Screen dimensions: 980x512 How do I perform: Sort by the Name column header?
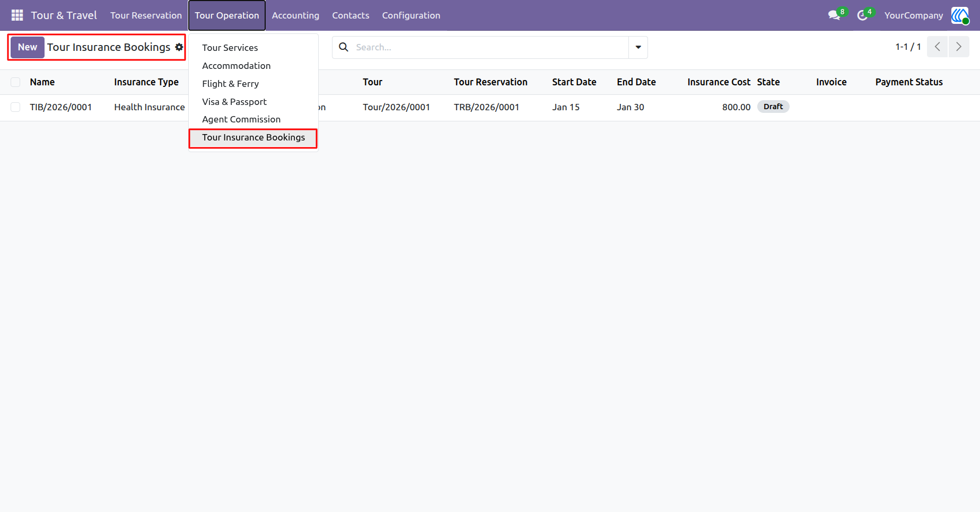click(42, 82)
